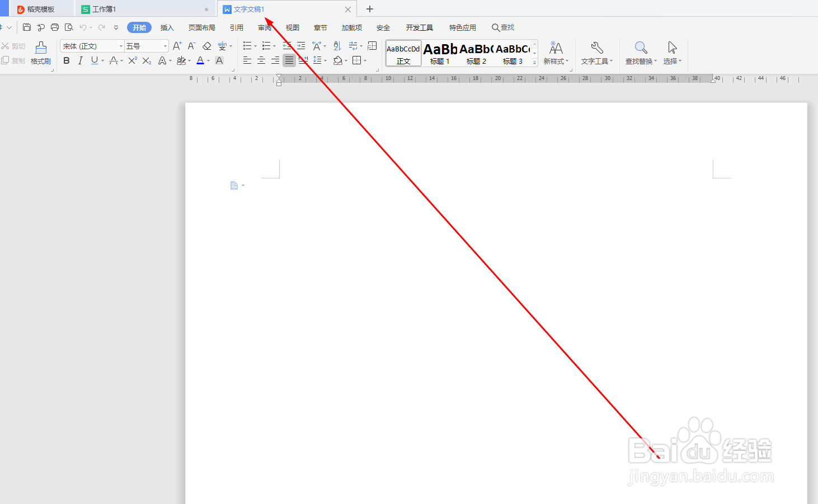This screenshot has width=818, height=504.
Task: Toggle bulleted list
Action: (247, 46)
